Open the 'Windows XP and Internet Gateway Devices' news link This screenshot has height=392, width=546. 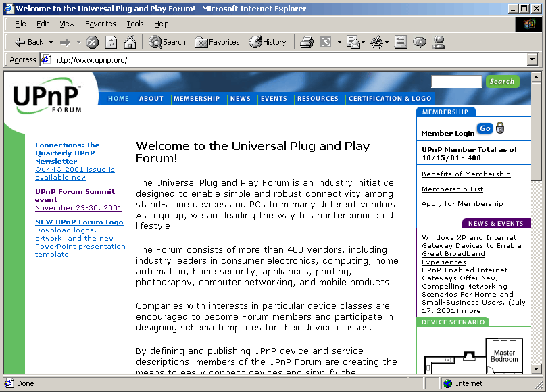coord(472,249)
